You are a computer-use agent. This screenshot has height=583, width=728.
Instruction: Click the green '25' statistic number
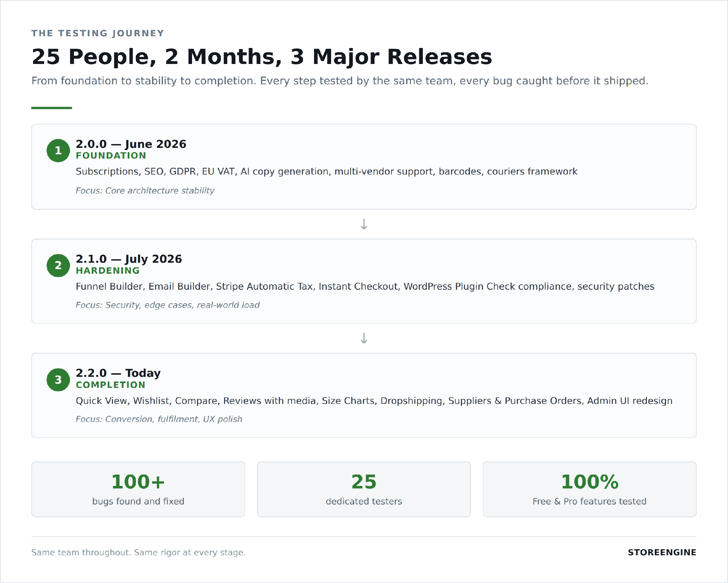click(364, 482)
